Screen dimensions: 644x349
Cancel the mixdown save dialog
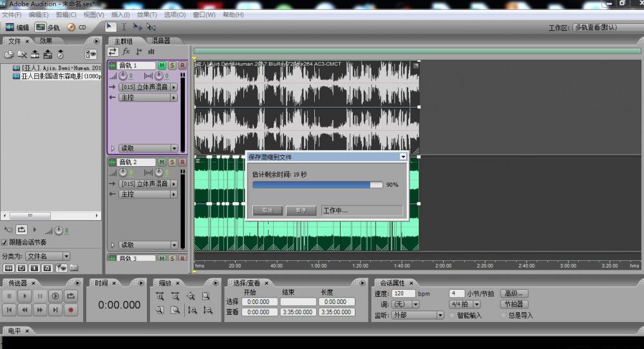(x=267, y=210)
